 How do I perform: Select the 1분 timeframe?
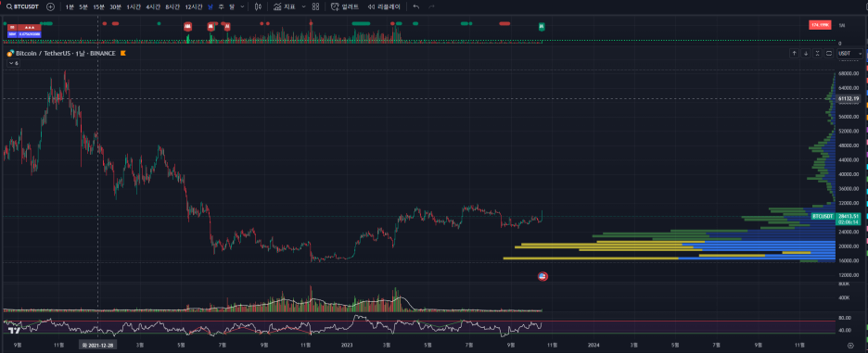tap(70, 6)
